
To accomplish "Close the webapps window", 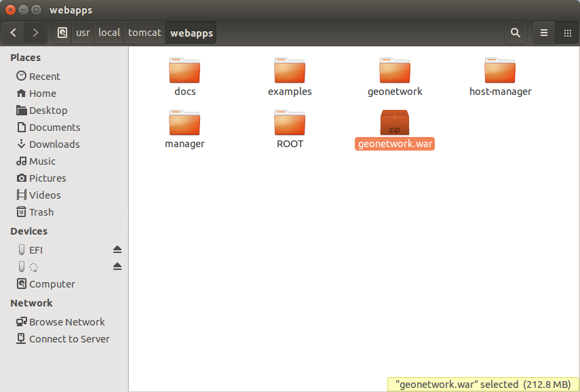I will 10,10.
